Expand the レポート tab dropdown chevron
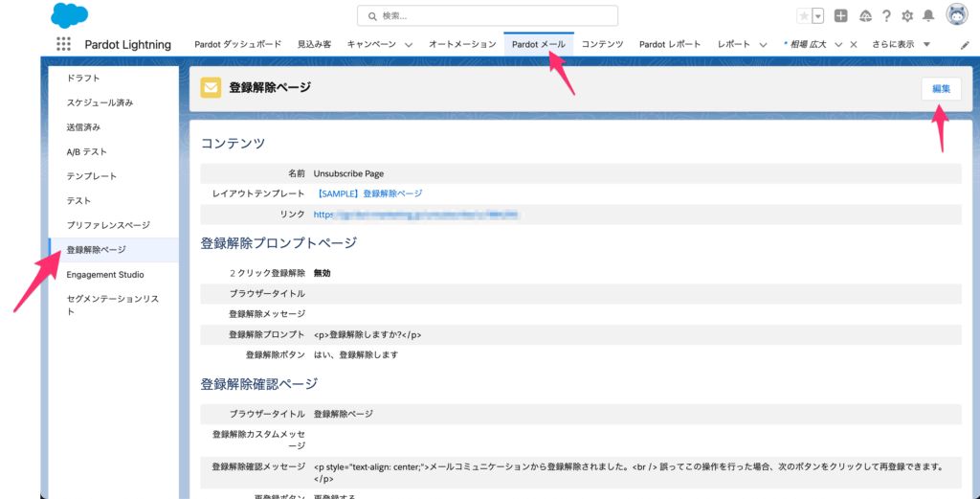Viewport: 980px width, 499px height. [x=763, y=45]
